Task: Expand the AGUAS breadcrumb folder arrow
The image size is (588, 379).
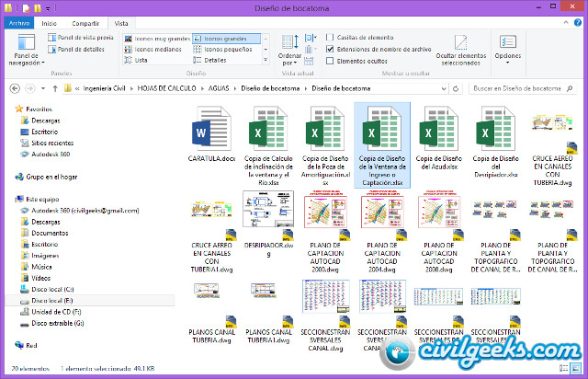Action: click(234, 88)
